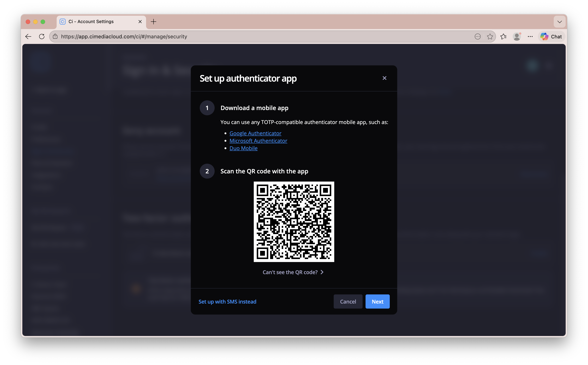Open the address bar circular dots icon

(x=477, y=36)
